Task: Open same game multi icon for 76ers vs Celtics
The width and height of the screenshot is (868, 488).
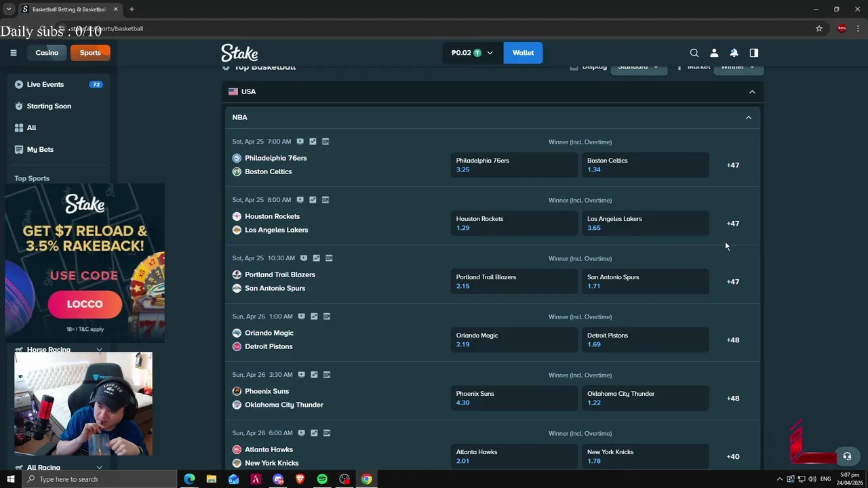Action: [325, 142]
